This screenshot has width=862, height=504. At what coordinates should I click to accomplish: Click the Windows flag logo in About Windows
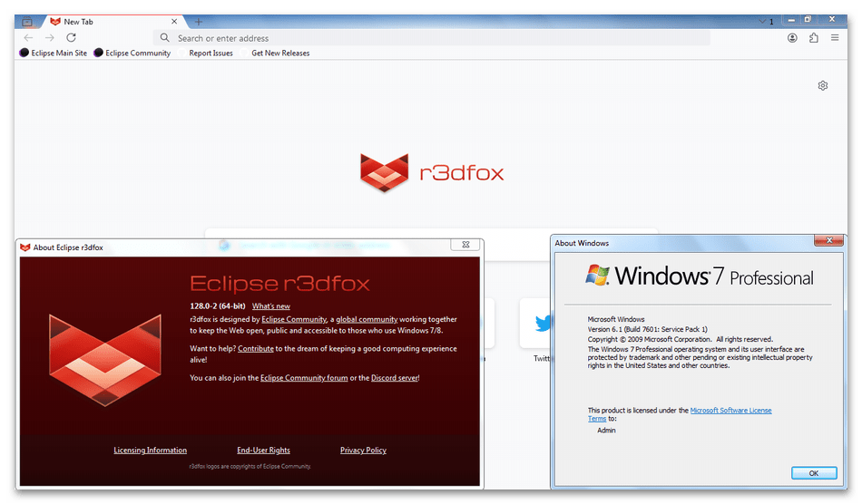[x=598, y=275]
